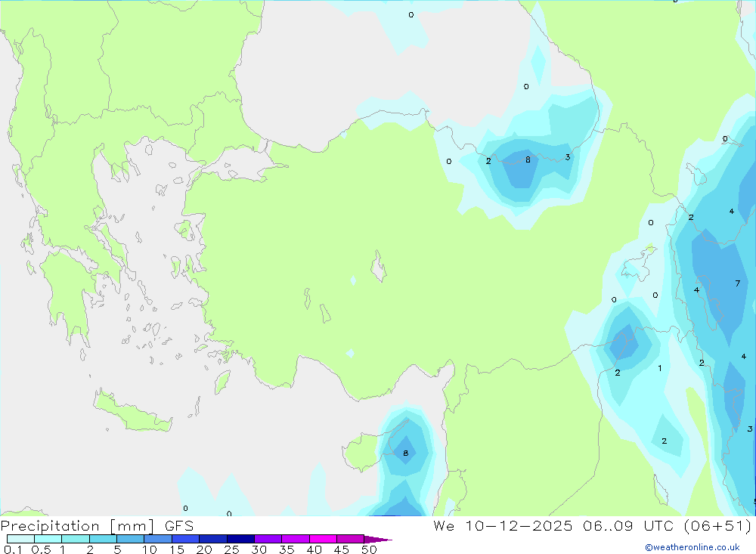Image resolution: width=756 pixels, height=554 pixels.
Task: Click the '0.5' legend tick label
Action: pos(41,549)
